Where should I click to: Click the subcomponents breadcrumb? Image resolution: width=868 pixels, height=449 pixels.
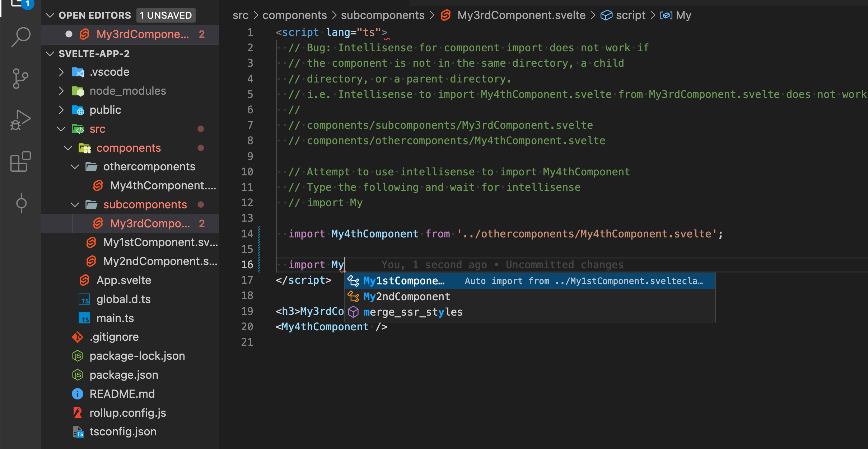382,15
